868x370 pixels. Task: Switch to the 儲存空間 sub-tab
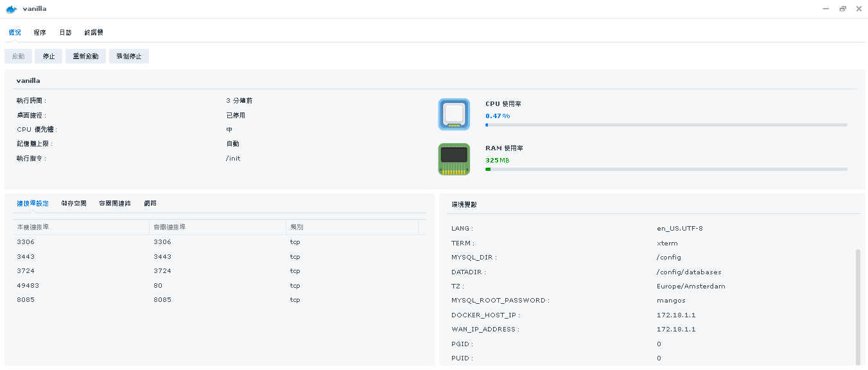[74, 202]
